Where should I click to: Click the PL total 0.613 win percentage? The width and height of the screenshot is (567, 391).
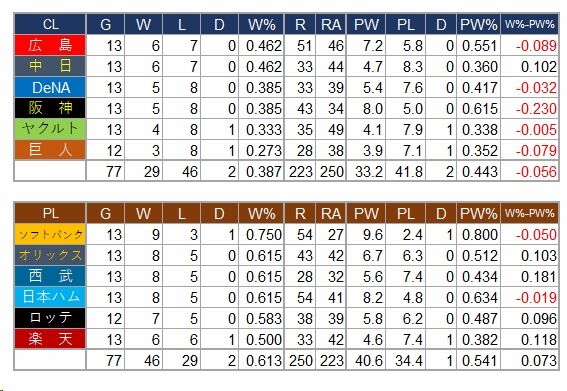[264, 361]
